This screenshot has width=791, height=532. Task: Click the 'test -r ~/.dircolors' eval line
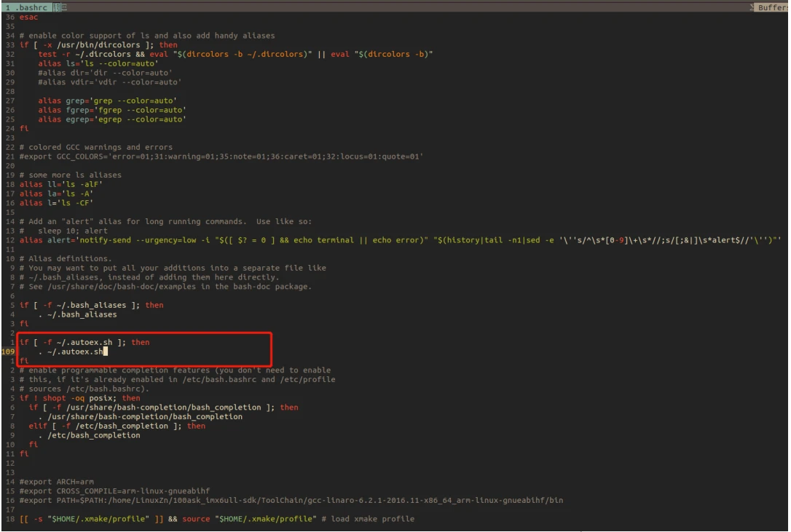click(x=235, y=55)
